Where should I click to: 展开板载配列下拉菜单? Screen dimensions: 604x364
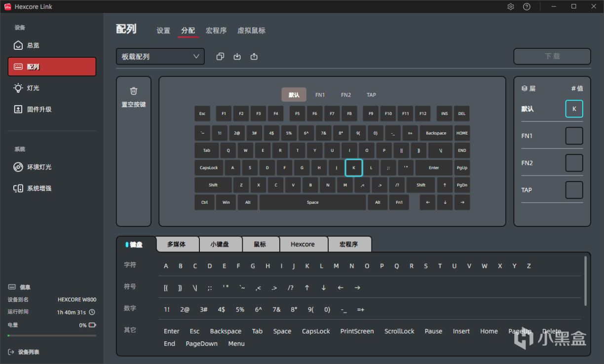[x=160, y=56]
